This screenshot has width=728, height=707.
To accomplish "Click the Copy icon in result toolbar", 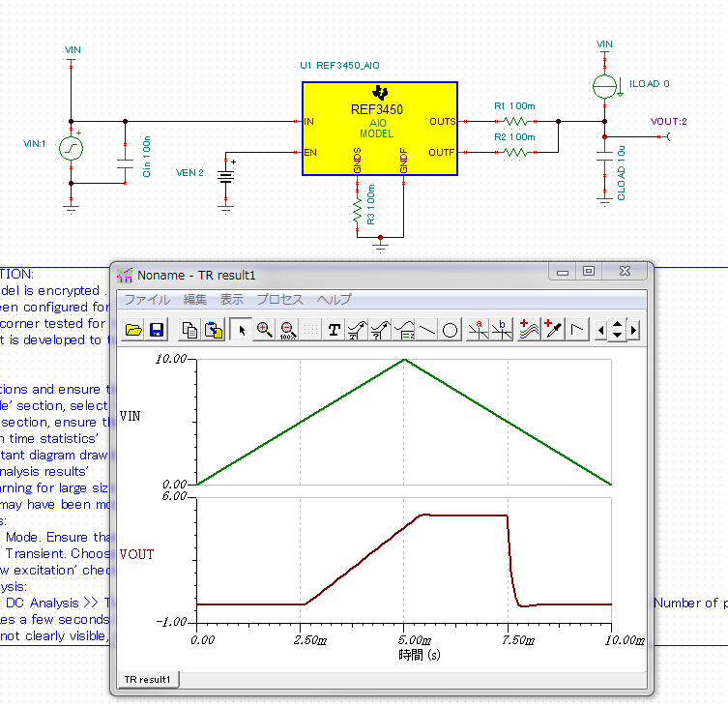I will click(x=189, y=330).
